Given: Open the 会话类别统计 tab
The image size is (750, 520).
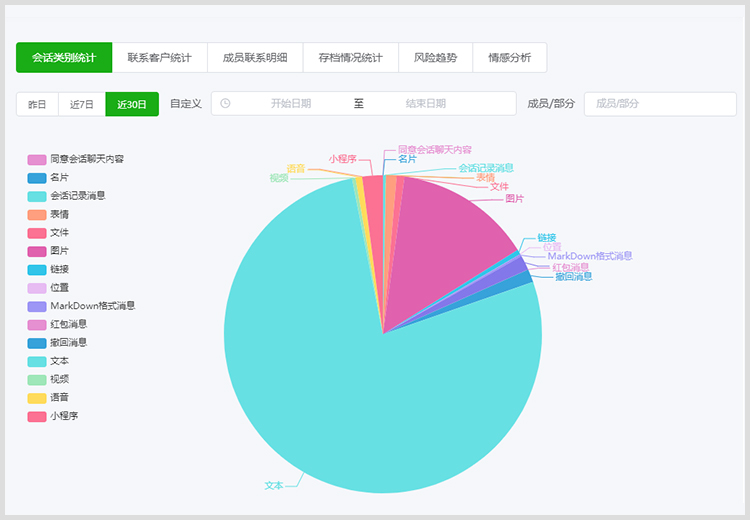Looking at the screenshot, I should (x=64, y=57).
